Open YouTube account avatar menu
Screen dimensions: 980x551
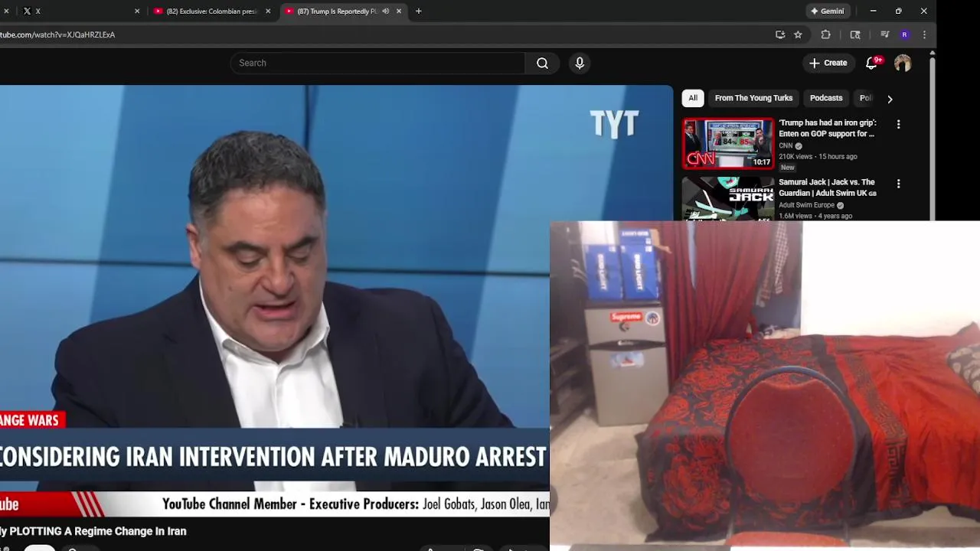point(903,63)
